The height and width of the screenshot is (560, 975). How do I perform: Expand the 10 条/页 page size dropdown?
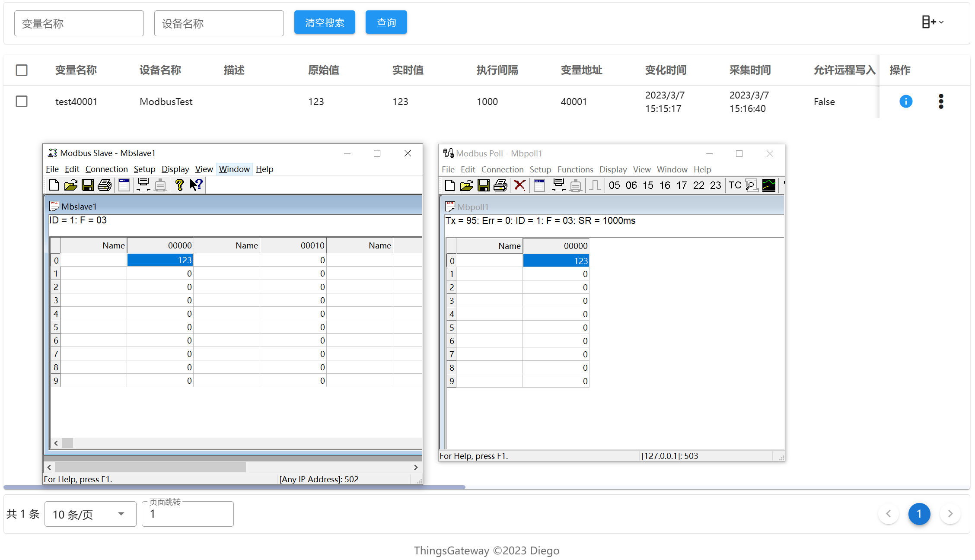(x=90, y=514)
